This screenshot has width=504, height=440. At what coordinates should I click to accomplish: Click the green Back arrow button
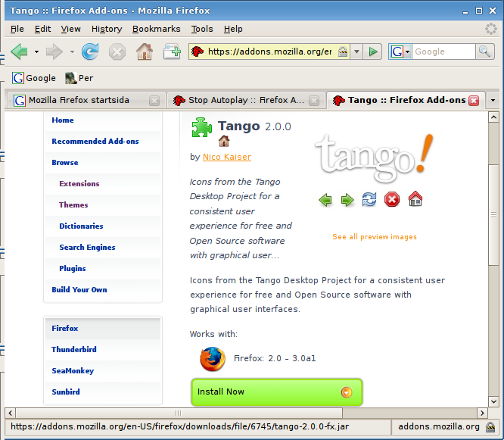tap(20, 51)
